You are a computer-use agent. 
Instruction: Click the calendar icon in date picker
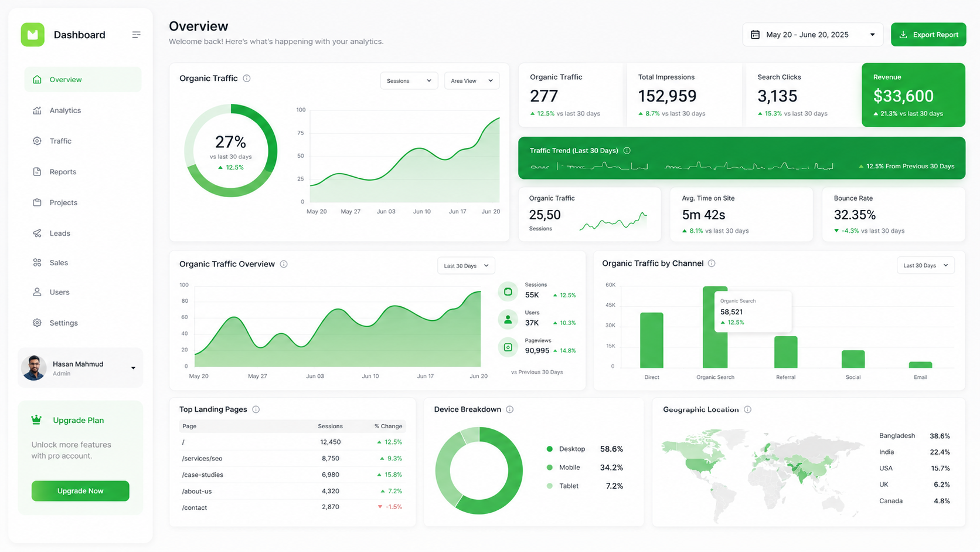point(756,35)
